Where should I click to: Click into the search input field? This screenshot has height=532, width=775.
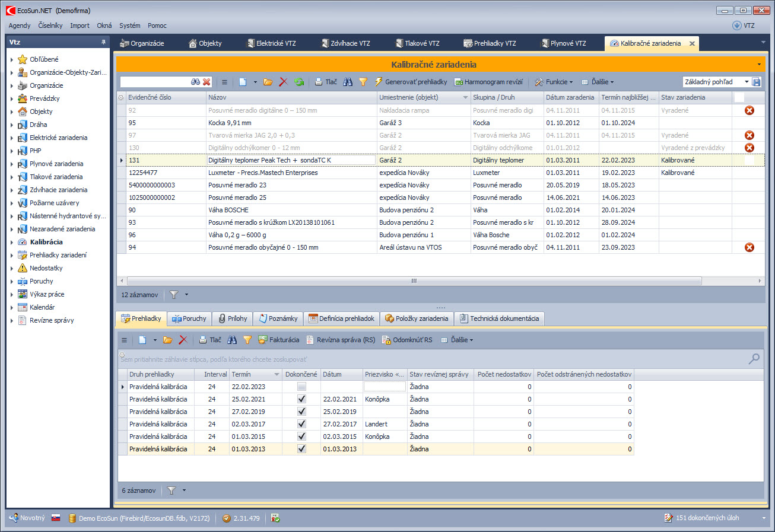point(154,82)
